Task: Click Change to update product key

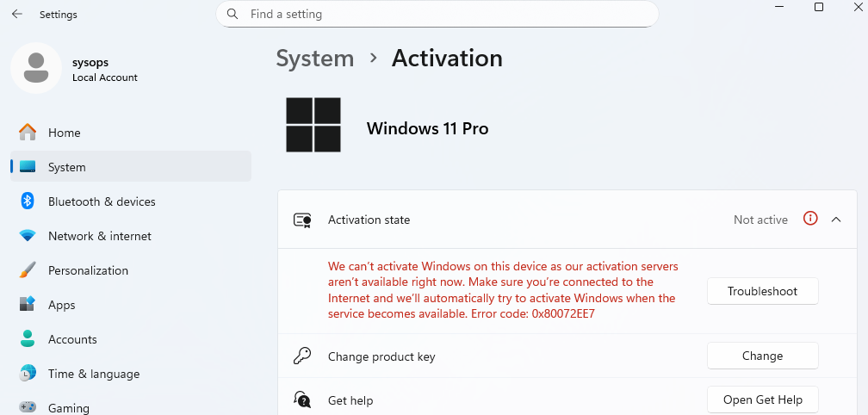Action: 762,356
